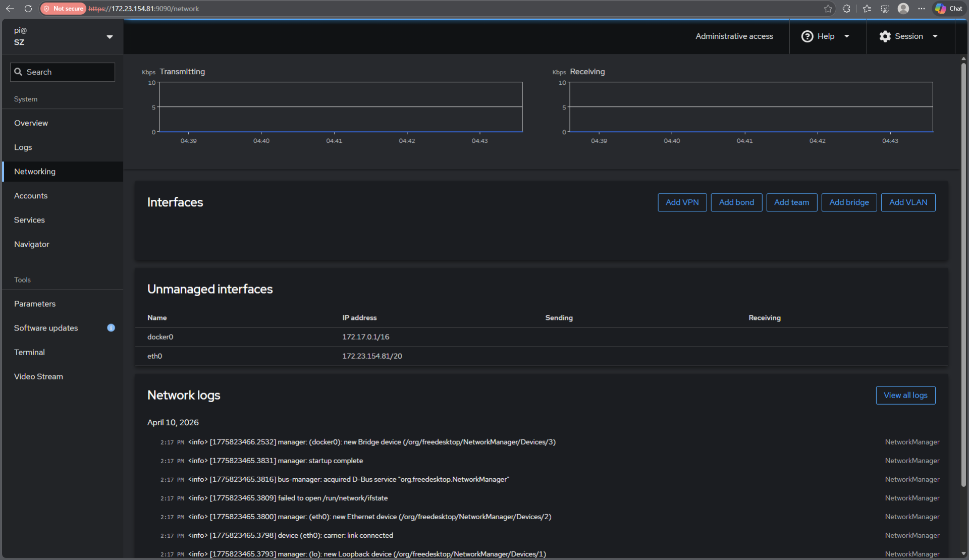
Task: Click the browser refresh icon
Action: pos(28,9)
